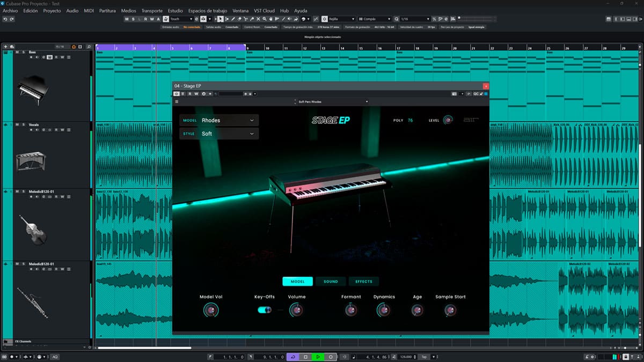
Task: Toggle the Key-Offs switch
Action: tap(265, 309)
